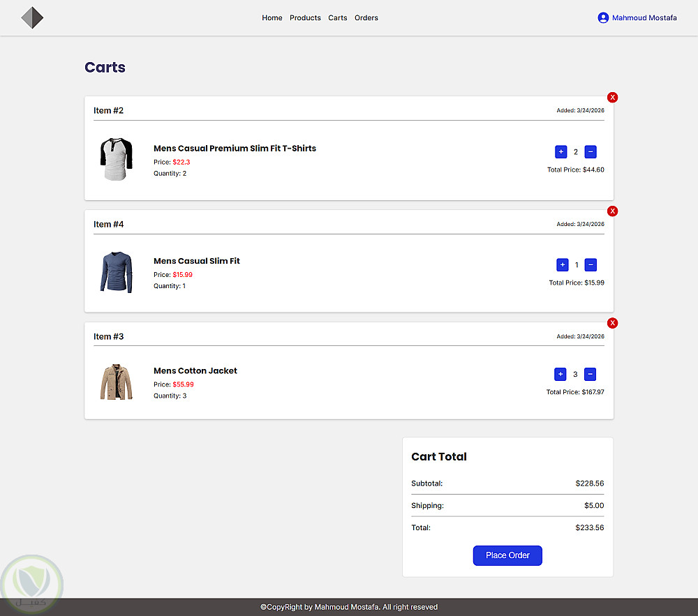Image resolution: width=698 pixels, height=616 pixels.
Task: Increase quantity of Mens Casual Premium T-Shirts
Action: 561,151
